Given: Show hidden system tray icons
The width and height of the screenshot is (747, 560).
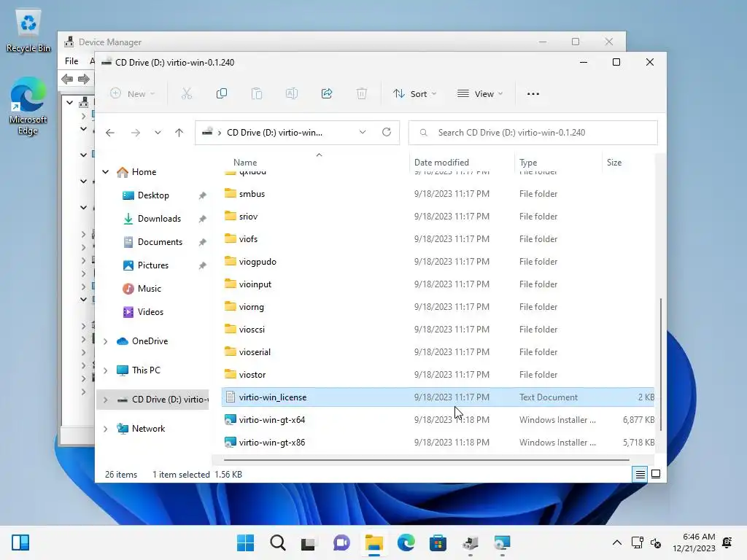Looking at the screenshot, I should click(x=617, y=542).
